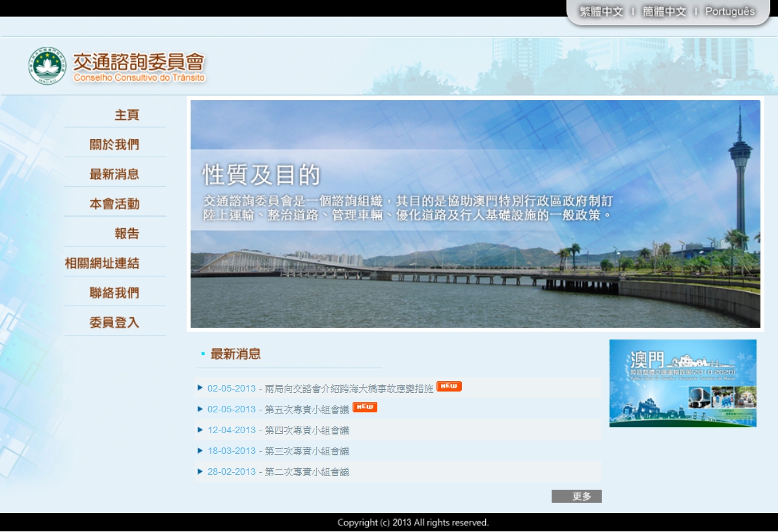Open 關於我們 from the side menu
This screenshot has height=532, width=778.
[114, 144]
